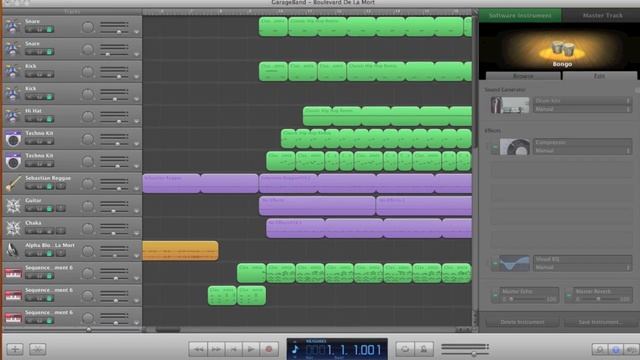Click the pan knob on Hi Hat track
640x360 pixels.
pyautogui.click(x=87, y=117)
